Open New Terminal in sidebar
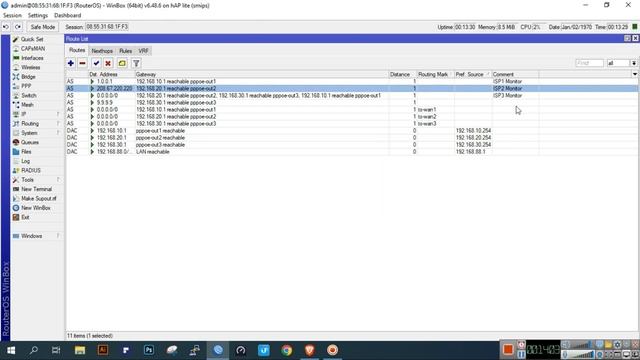Screen dimensions: 640x360 (x=36, y=189)
